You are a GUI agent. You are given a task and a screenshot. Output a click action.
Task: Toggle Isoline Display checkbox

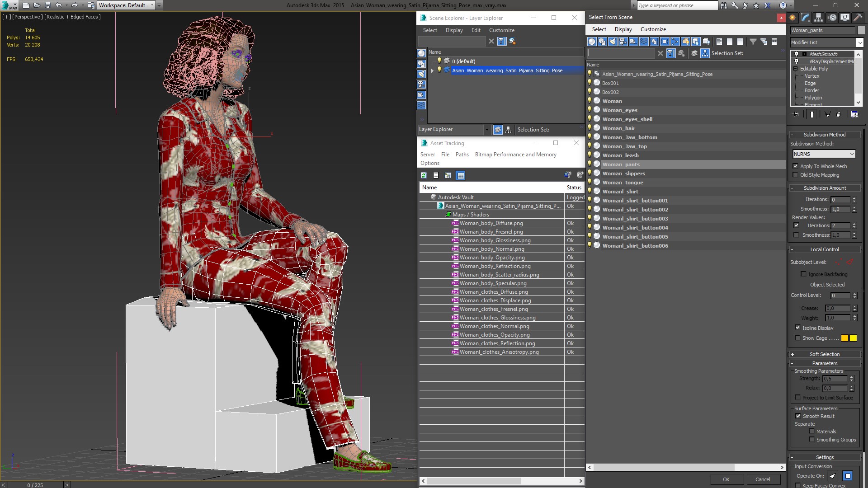point(797,328)
